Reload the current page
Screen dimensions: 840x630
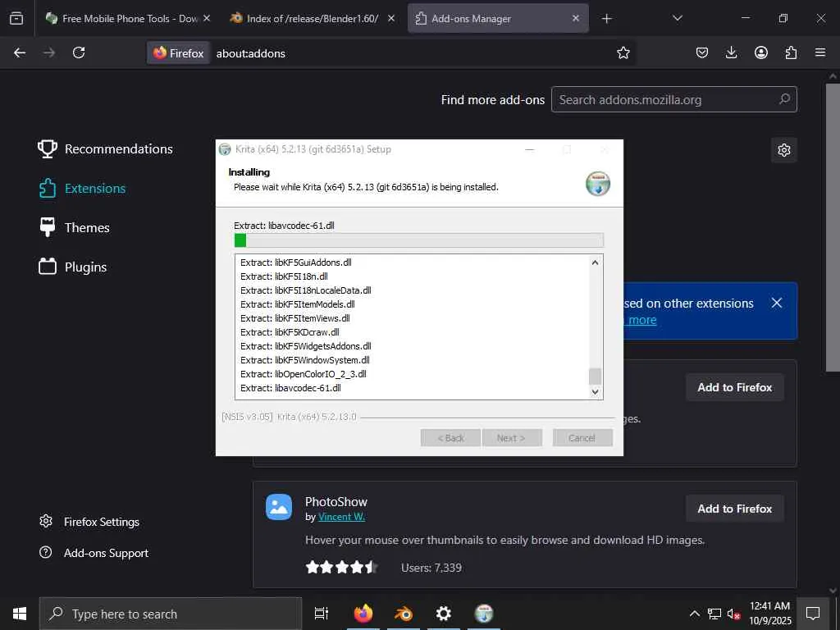point(79,52)
